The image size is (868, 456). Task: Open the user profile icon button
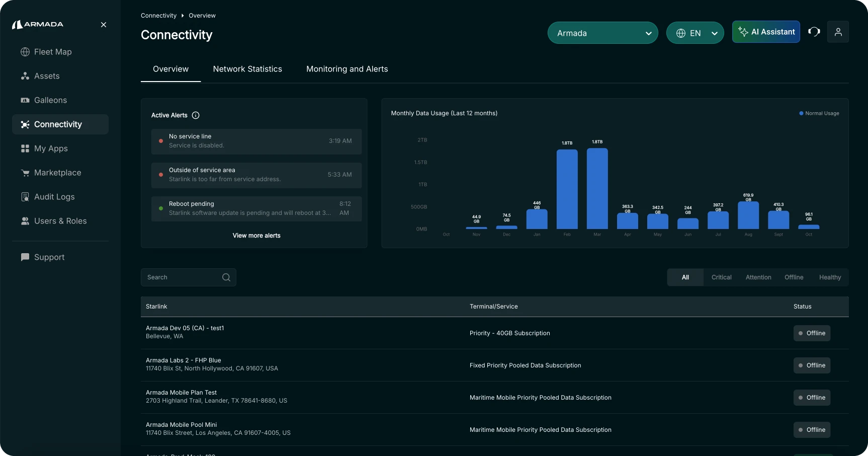(838, 32)
